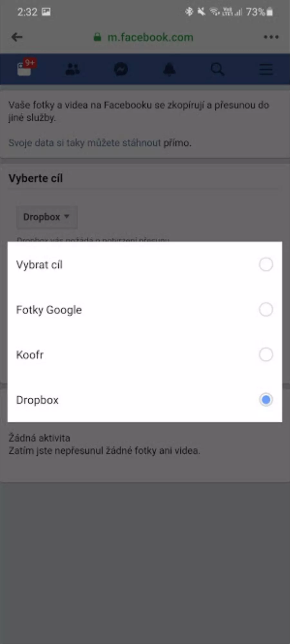Image resolution: width=290 pixels, height=644 pixels.
Task: Expand the Dropbox destination dropdown
Action: pyautogui.click(x=47, y=217)
